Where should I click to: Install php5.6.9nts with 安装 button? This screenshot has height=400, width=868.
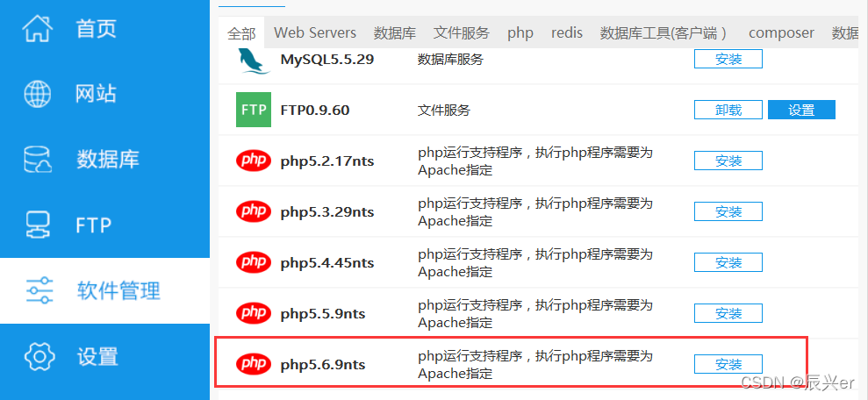coord(728,364)
